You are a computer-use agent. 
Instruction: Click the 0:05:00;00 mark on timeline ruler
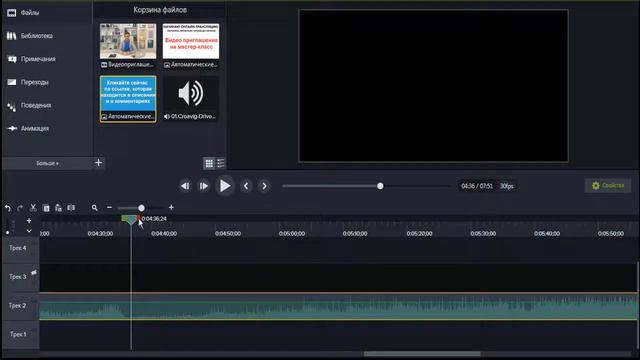(292, 233)
